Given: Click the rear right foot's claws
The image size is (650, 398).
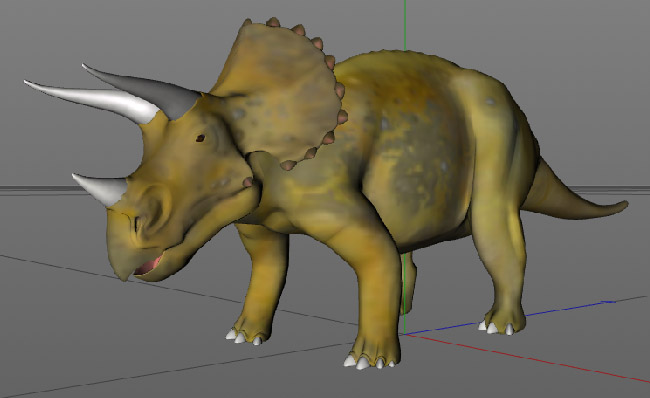Looking at the screenshot, I should coord(496,328).
